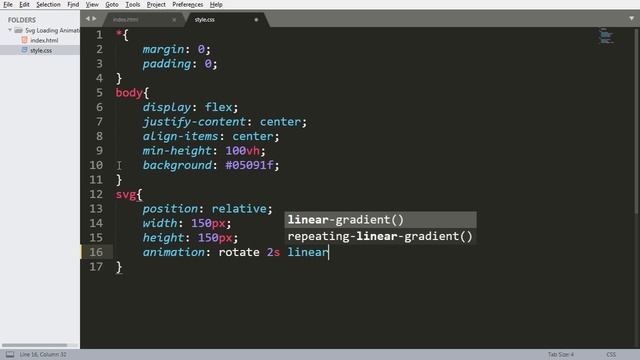Click the margin property on line 2
Viewport: 640px width, 360px height.
pyautogui.click(x=163, y=49)
